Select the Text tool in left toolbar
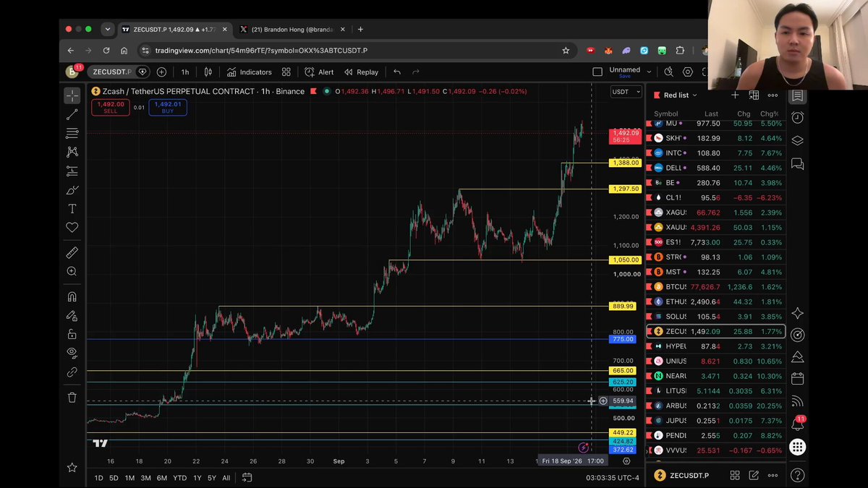The image size is (868, 488). click(72, 209)
